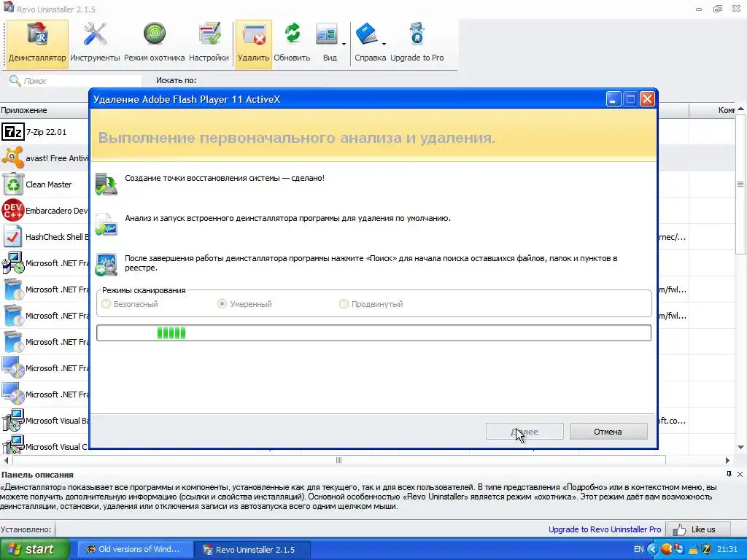Expand hidden tray icons arrow

pos(653,549)
